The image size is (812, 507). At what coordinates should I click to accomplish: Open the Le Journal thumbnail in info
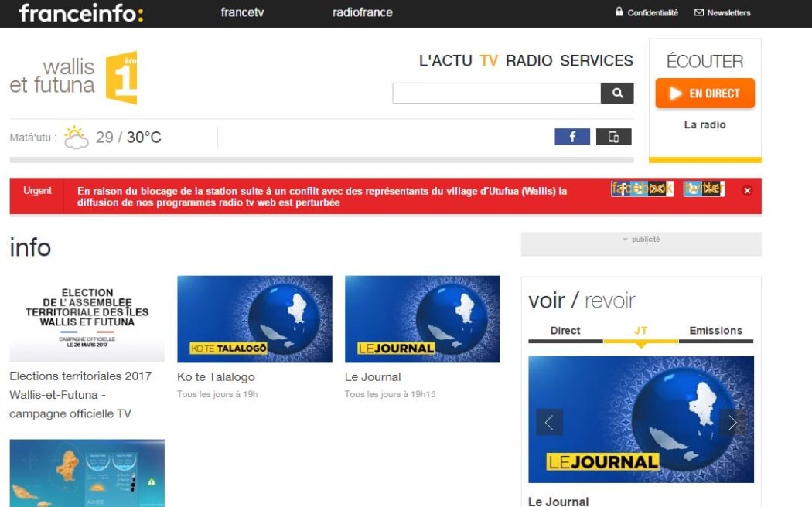point(422,318)
